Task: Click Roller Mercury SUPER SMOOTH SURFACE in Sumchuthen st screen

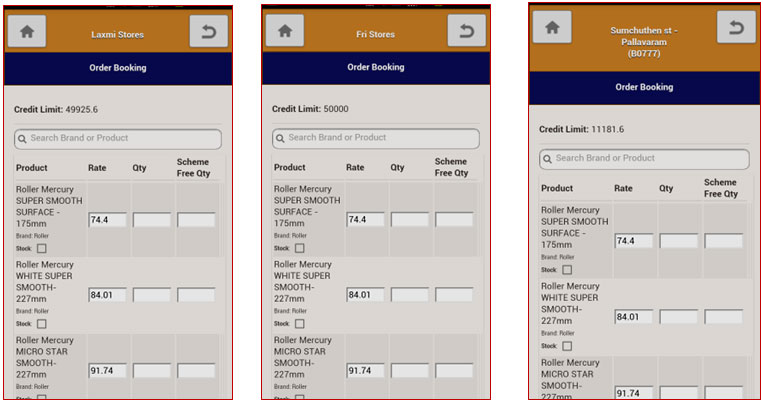Action: tap(575, 227)
